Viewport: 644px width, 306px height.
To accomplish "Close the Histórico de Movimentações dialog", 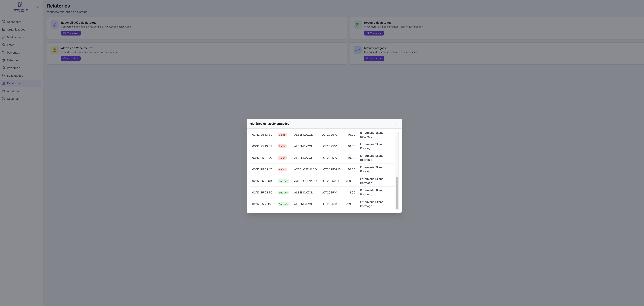I will 396,124.
